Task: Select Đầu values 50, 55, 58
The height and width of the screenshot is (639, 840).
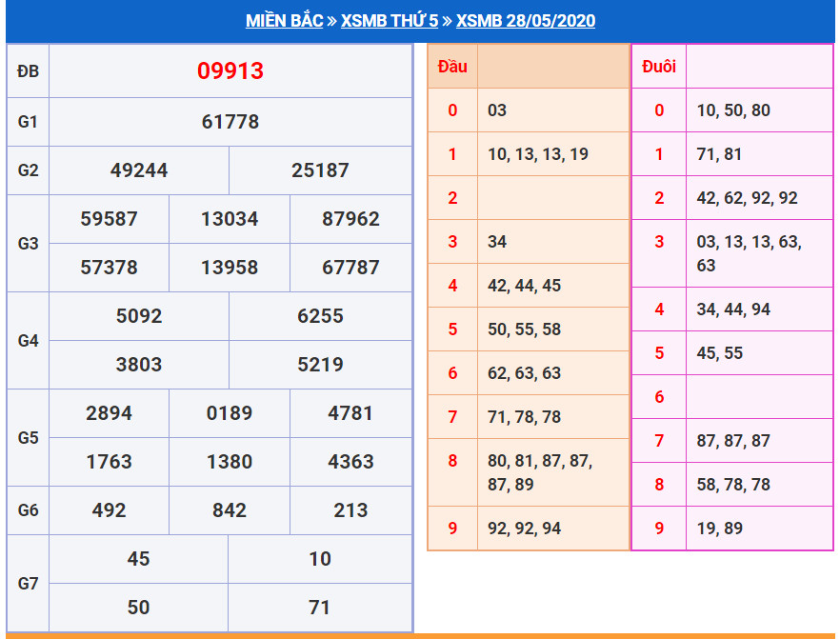Action: click(x=525, y=329)
